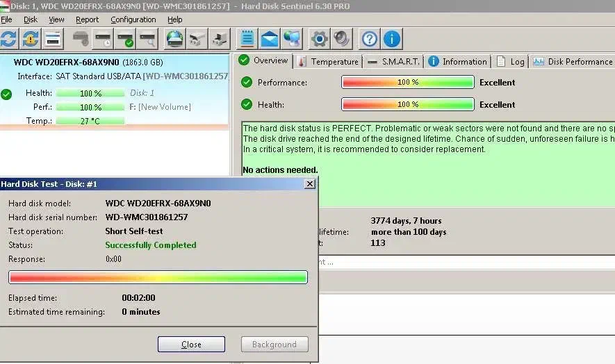Open settings via the gear icon
The width and height of the screenshot is (615, 364).
pyautogui.click(x=319, y=38)
